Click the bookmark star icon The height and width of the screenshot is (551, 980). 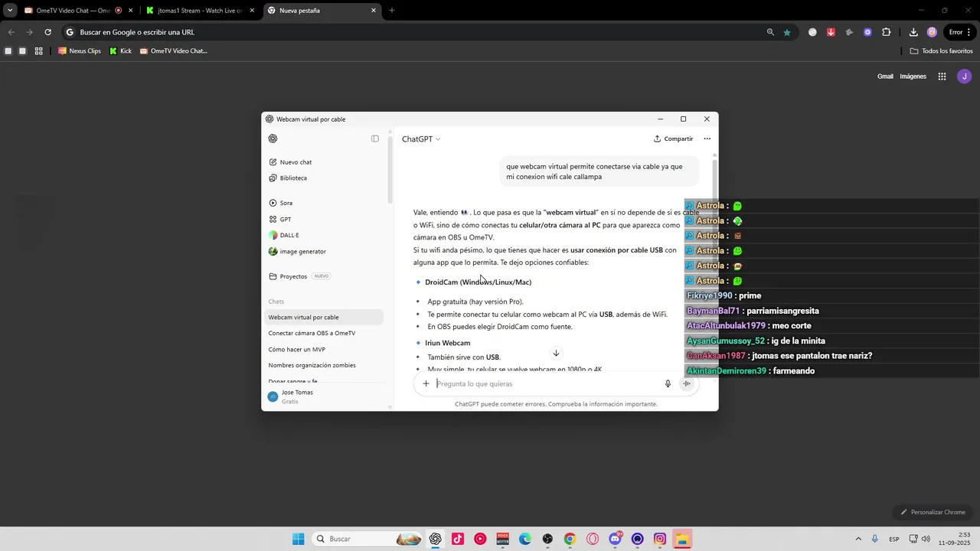click(787, 32)
